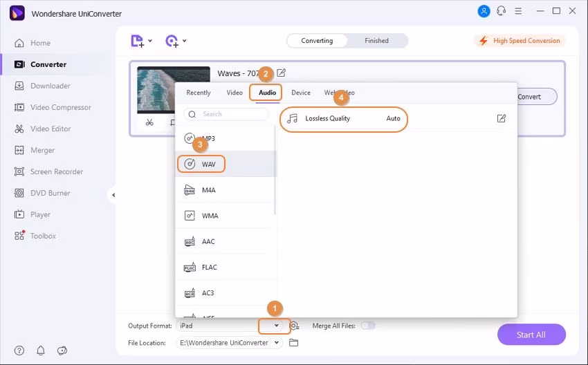Switch to the Finished tab
Viewport: 588px width, 365px height.
click(x=376, y=41)
